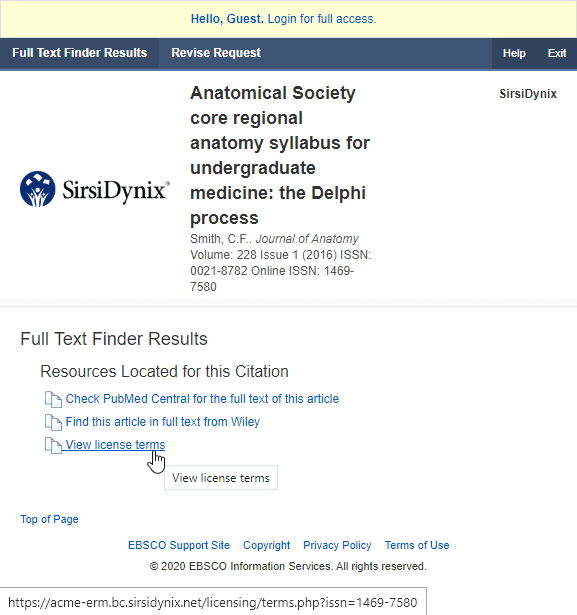Image resolution: width=577 pixels, height=615 pixels.
Task: Open the Revise Request tab
Action: pos(216,53)
